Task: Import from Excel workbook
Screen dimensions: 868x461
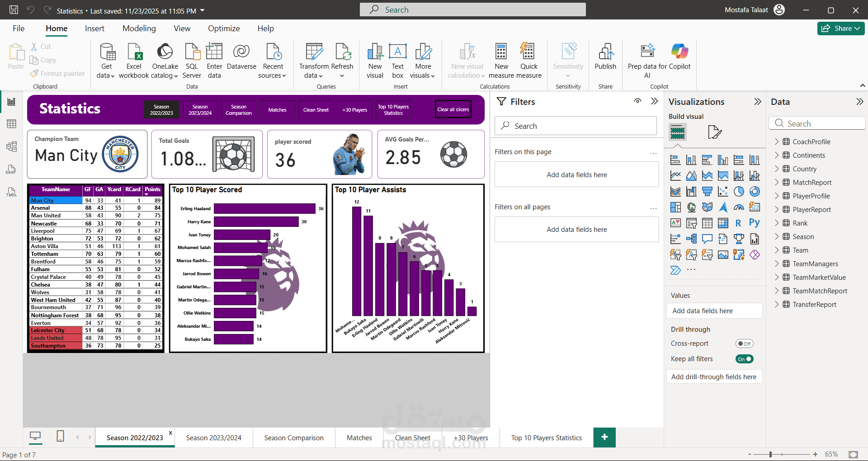Action: (134, 61)
